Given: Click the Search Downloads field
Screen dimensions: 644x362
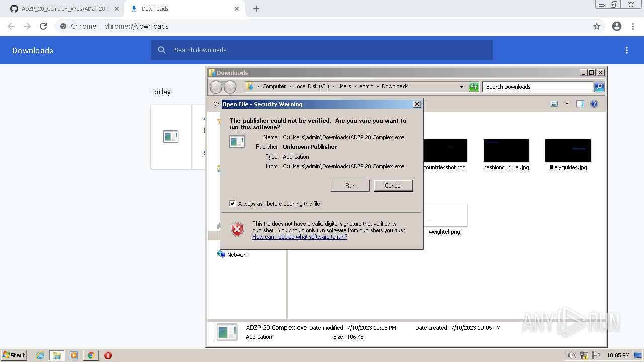Looking at the screenshot, I should click(x=538, y=87).
